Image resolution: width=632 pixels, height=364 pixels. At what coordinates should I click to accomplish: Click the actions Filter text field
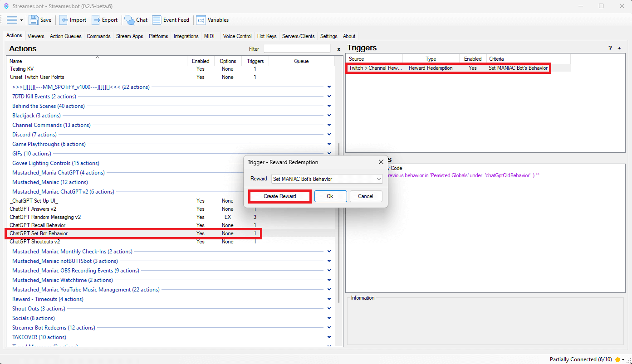pos(297,49)
